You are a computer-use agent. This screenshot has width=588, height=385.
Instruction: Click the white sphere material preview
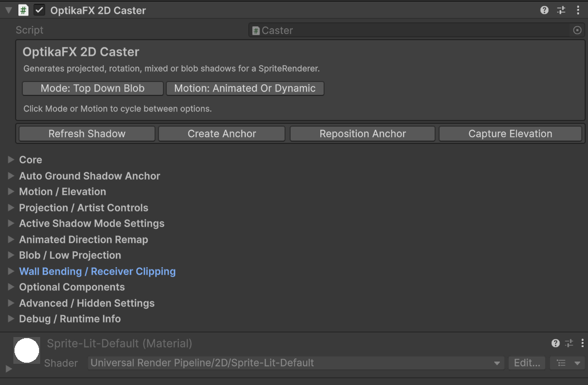pyautogui.click(x=27, y=350)
